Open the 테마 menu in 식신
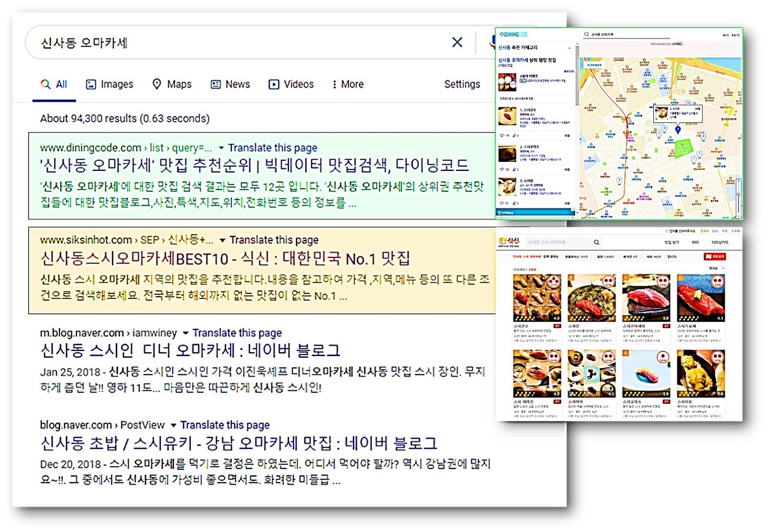768x532 pixels. tap(695, 242)
